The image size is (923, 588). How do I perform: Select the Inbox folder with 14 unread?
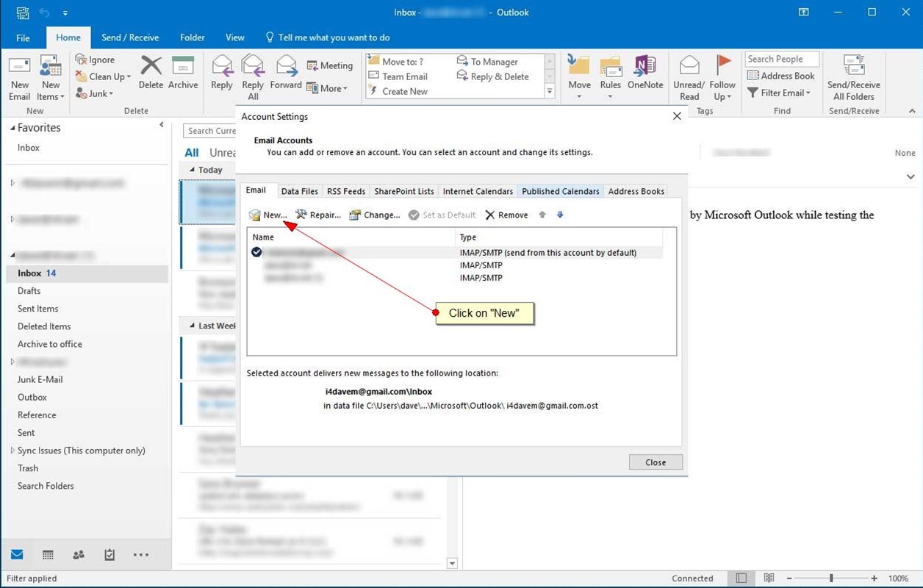click(87, 273)
